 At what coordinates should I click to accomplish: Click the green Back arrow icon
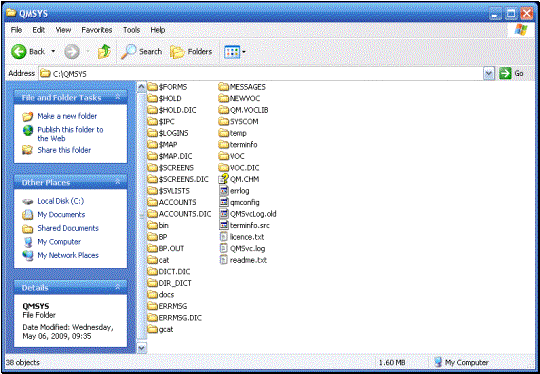(x=19, y=52)
